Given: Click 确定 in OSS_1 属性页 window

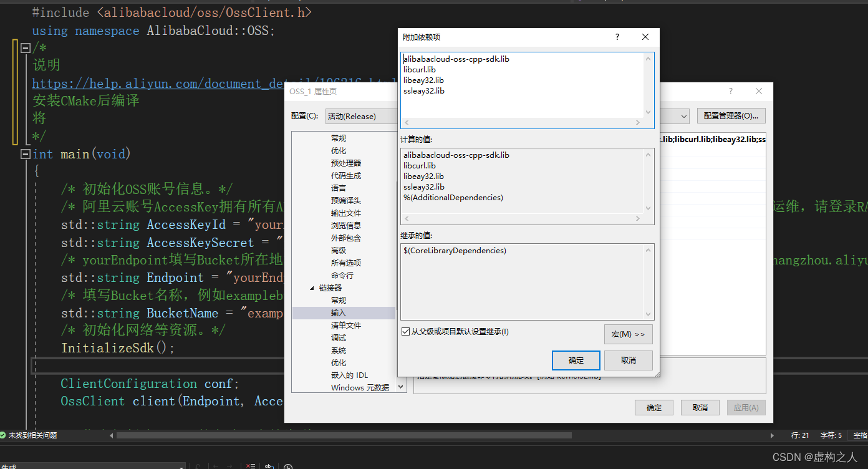Looking at the screenshot, I should (x=654, y=408).
